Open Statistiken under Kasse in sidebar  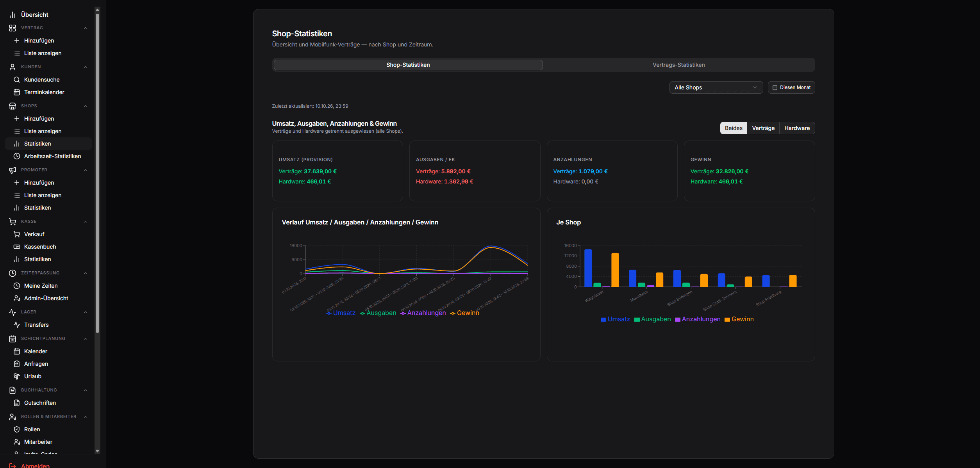(48, 259)
